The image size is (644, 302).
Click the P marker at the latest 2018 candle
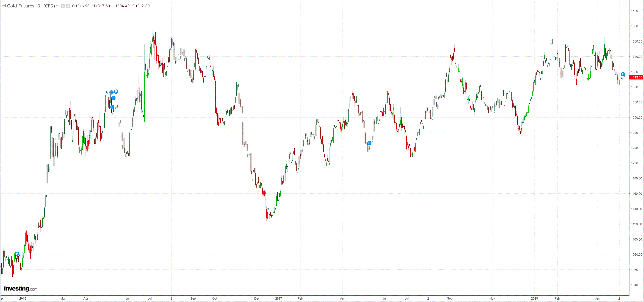point(623,74)
